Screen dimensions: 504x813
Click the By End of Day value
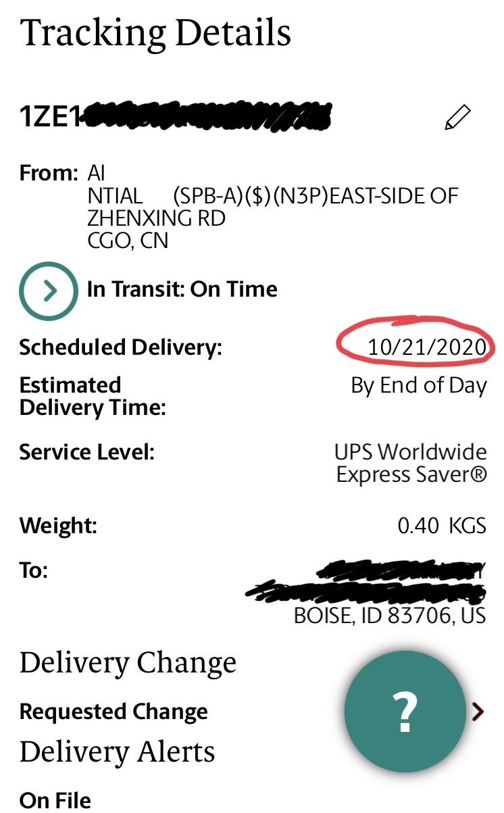(x=418, y=385)
